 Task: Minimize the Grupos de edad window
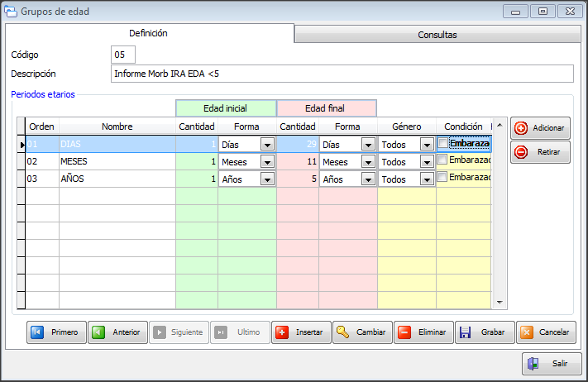[x=515, y=12]
